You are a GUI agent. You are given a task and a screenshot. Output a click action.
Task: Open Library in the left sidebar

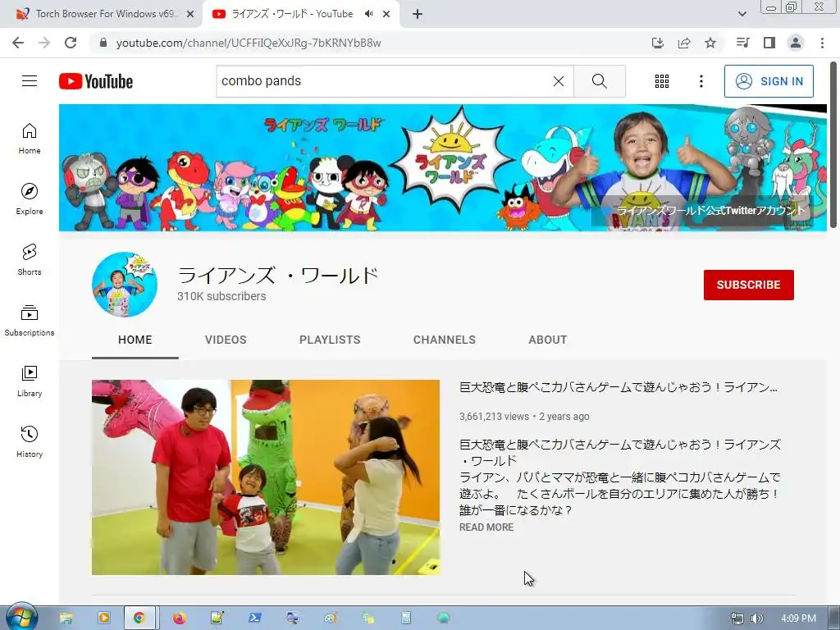[30, 381]
